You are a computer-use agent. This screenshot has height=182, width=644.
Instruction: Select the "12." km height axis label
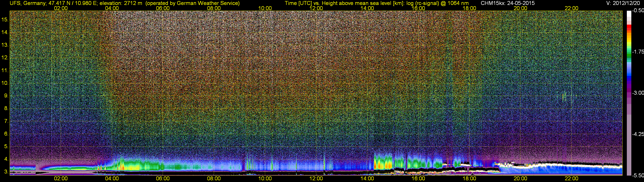coord(5,58)
